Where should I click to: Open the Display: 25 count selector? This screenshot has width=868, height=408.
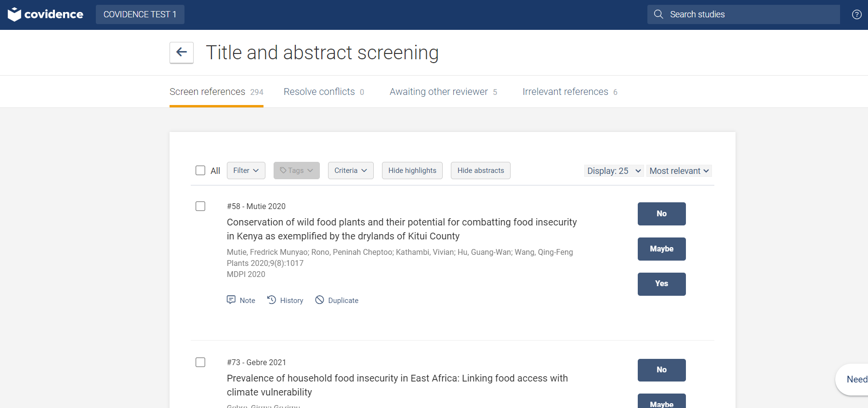614,171
